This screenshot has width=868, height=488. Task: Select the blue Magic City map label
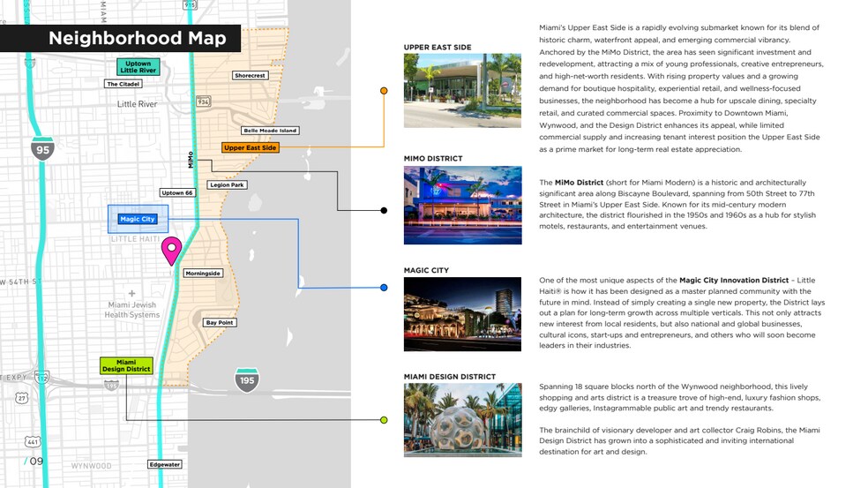pos(138,219)
